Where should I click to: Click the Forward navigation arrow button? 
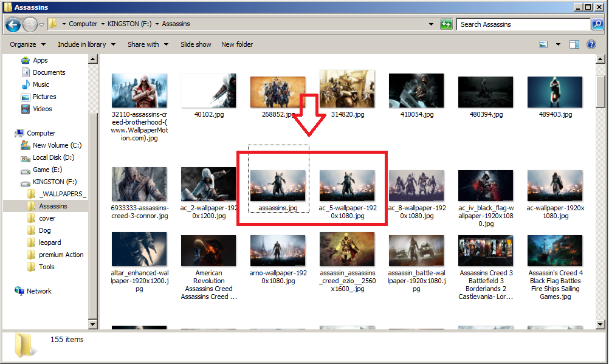pos(30,25)
